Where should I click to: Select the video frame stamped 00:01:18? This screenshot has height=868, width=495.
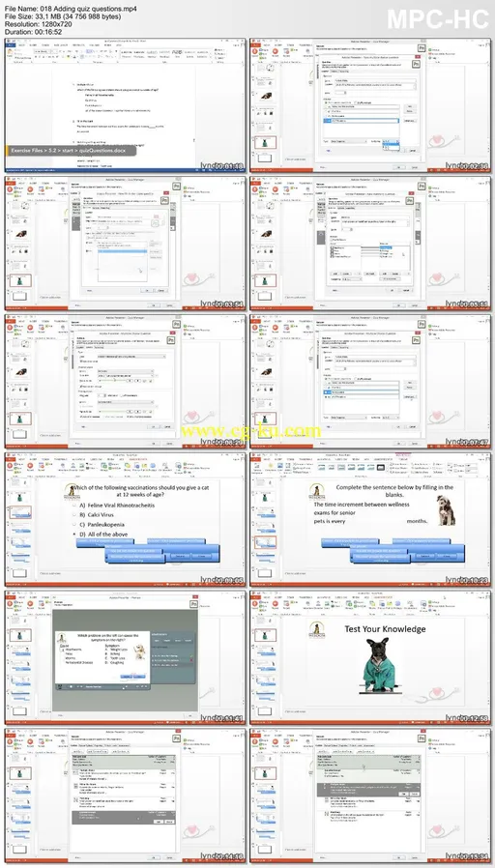[125, 104]
